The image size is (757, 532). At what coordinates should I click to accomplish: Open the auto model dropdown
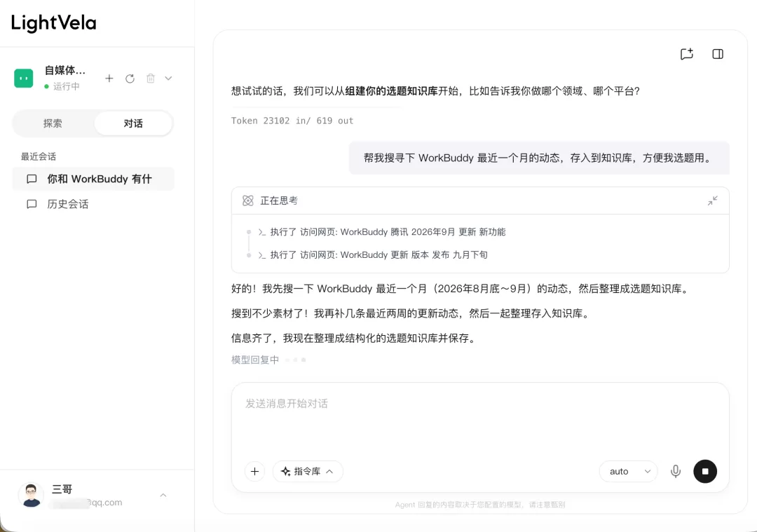coord(628,472)
